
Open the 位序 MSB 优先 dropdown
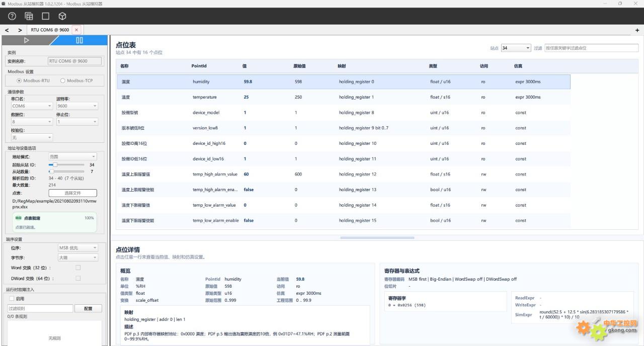point(77,248)
